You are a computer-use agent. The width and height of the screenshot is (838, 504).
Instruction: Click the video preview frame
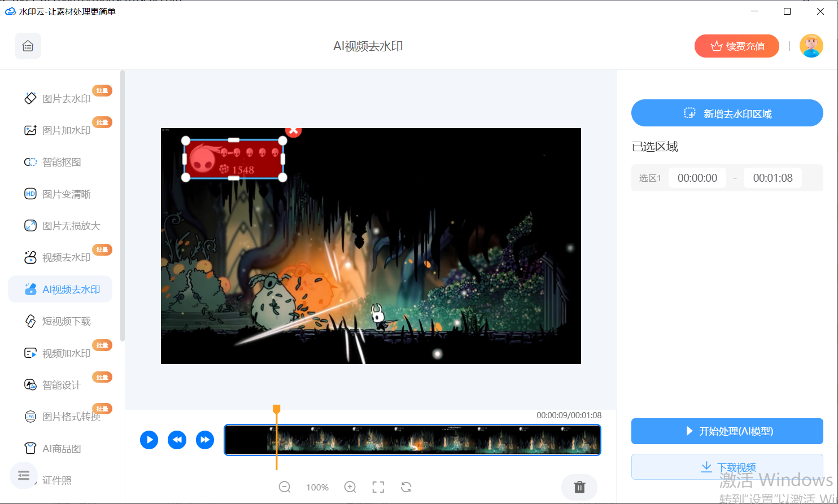[371, 246]
